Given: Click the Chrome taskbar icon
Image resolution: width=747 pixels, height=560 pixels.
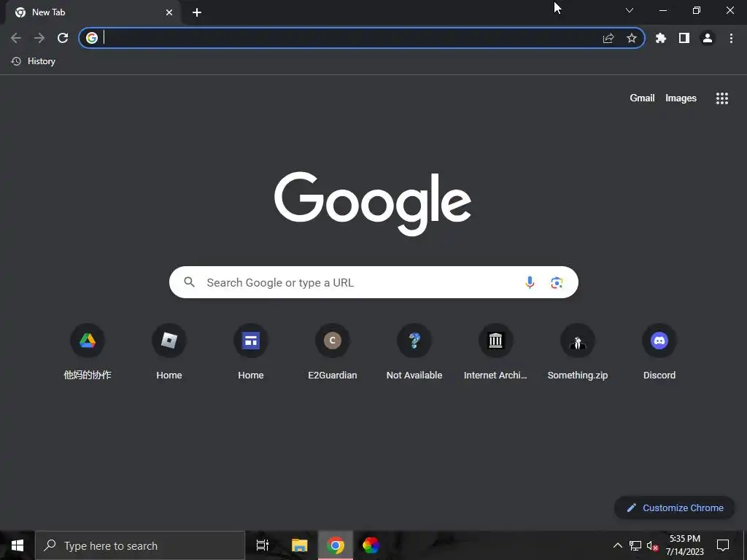Looking at the screenshot, I should [x=336, y=545].
